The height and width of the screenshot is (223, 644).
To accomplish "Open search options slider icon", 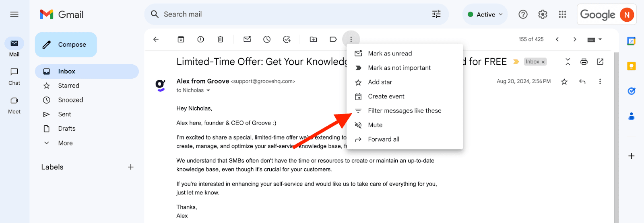I will pos(436,14).
